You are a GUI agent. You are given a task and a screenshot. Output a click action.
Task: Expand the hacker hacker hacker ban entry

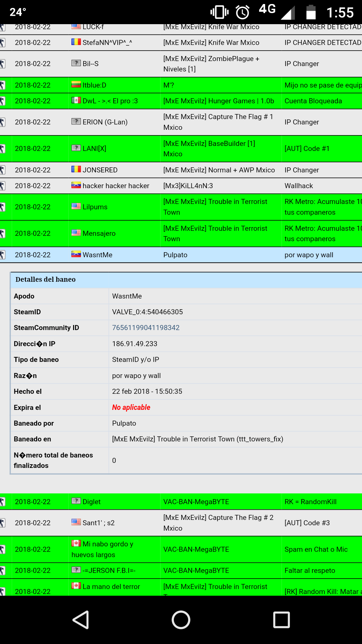(x=181, y=186)
